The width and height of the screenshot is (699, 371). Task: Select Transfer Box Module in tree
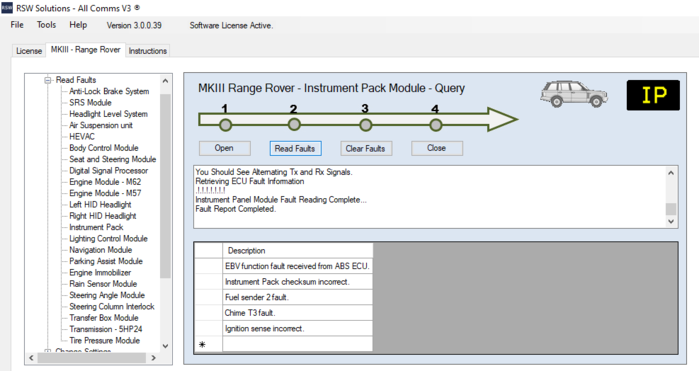click(104, 318)
